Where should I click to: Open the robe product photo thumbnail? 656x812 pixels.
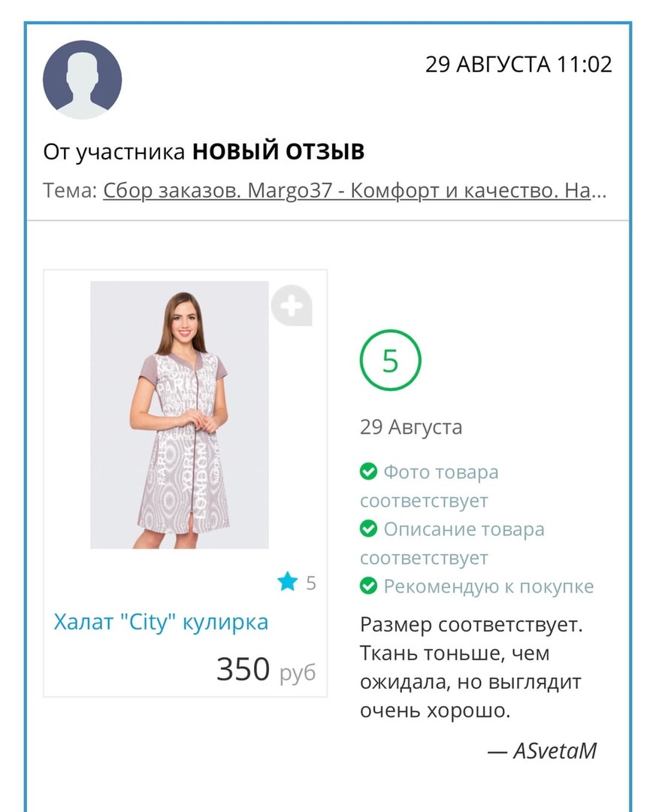click(x=179, y=415)
